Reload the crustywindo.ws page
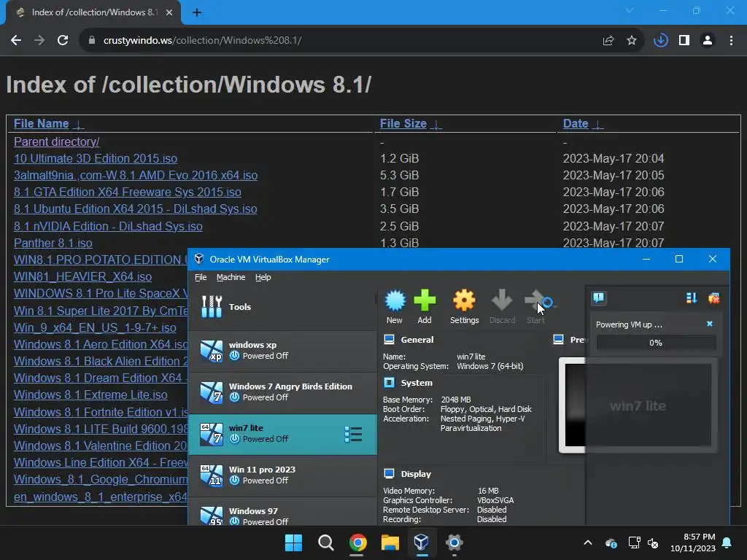This screenshot has width=747, height=560. tap(63, 41)
